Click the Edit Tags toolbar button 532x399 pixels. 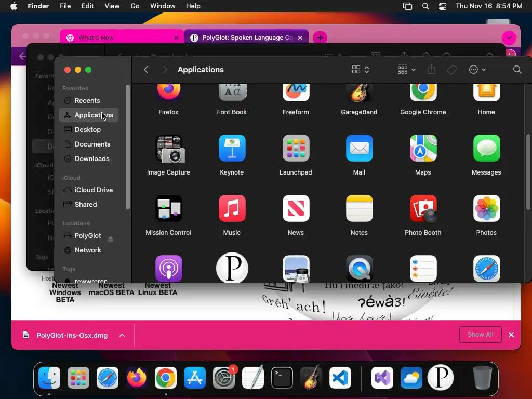click(451, 70)
